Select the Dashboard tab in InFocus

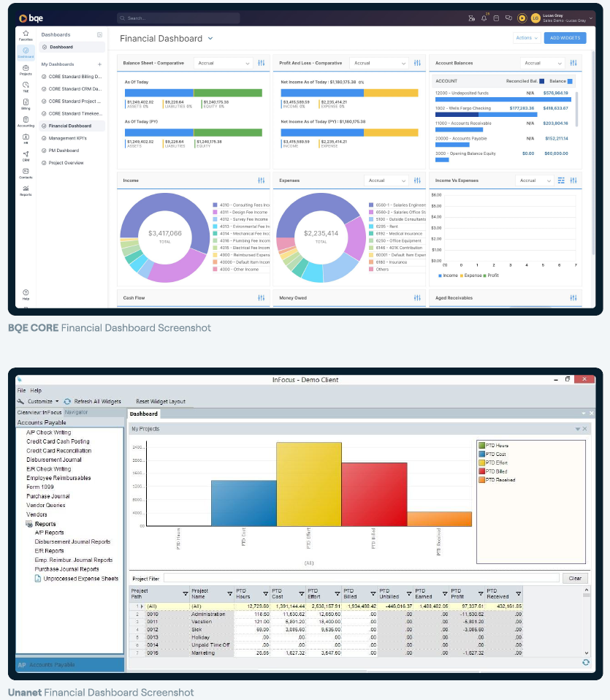tap(144, 414)
